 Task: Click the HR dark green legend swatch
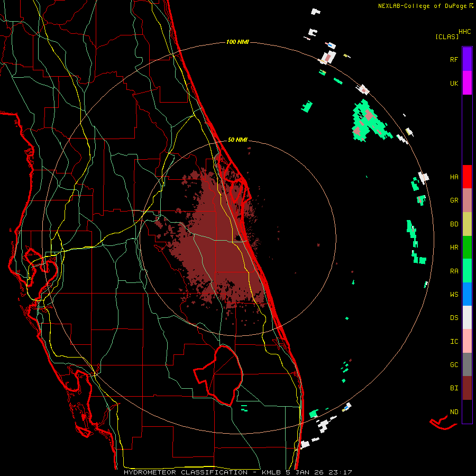[x=467, y=248]
